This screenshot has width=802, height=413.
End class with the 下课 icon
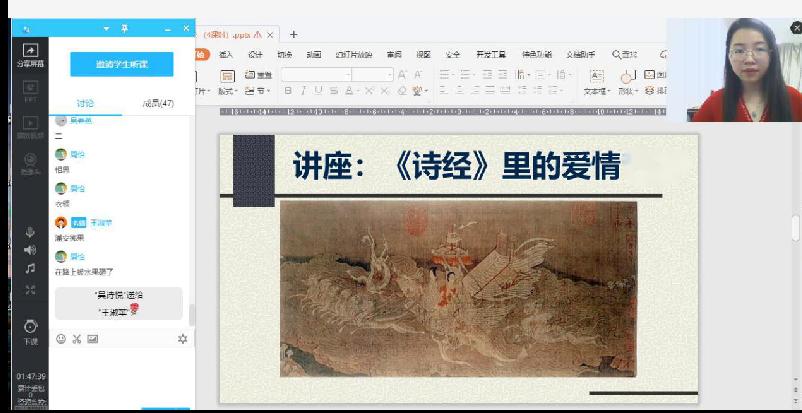(30, 331)
